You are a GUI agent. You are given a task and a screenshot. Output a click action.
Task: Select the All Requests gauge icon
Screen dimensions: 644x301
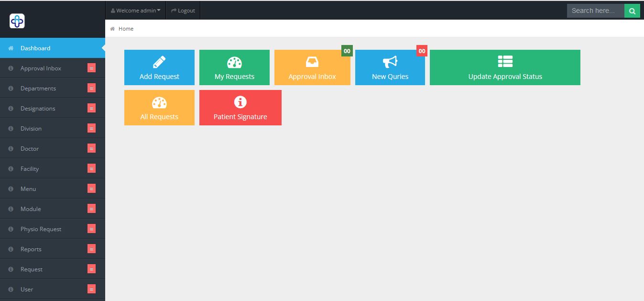coord(159,102)
